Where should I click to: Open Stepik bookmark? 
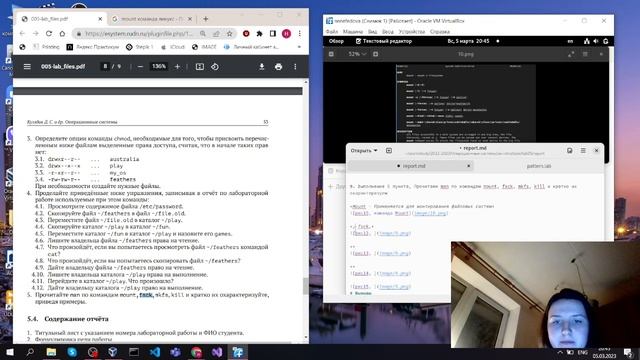(140, 47)
